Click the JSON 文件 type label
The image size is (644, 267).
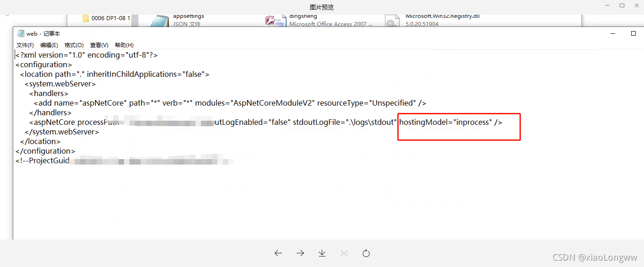point(187,24)
